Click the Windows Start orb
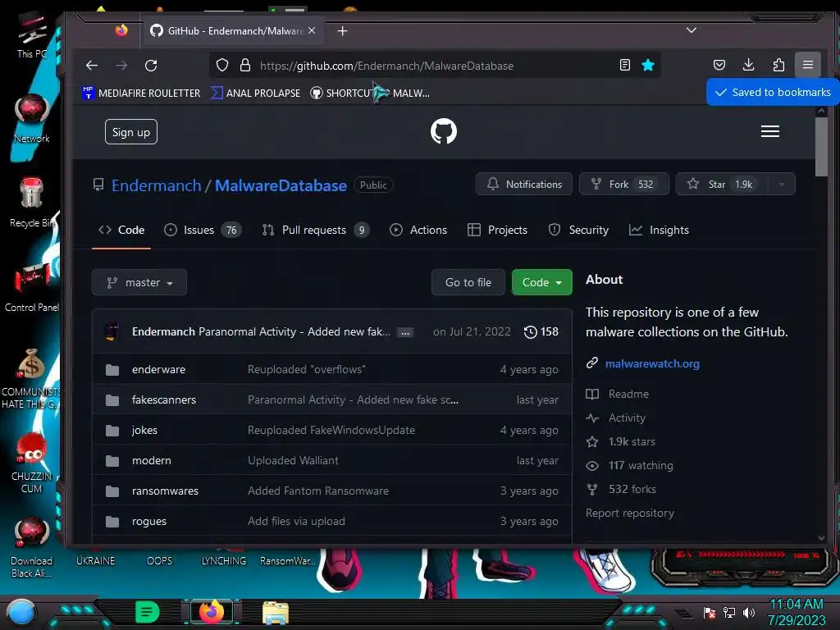The width and height of the screenshot is (840, 630). (x=21, y=612)
